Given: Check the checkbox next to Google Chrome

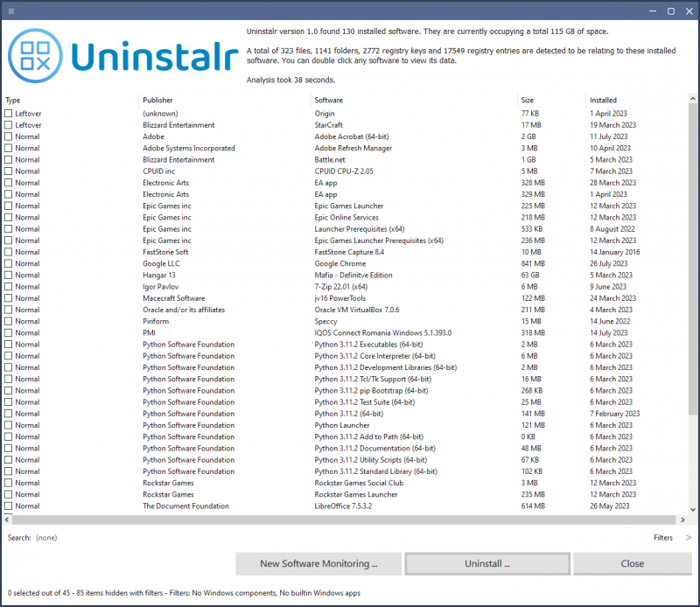Looking at the screenshot, I should (x=9, y=263).
